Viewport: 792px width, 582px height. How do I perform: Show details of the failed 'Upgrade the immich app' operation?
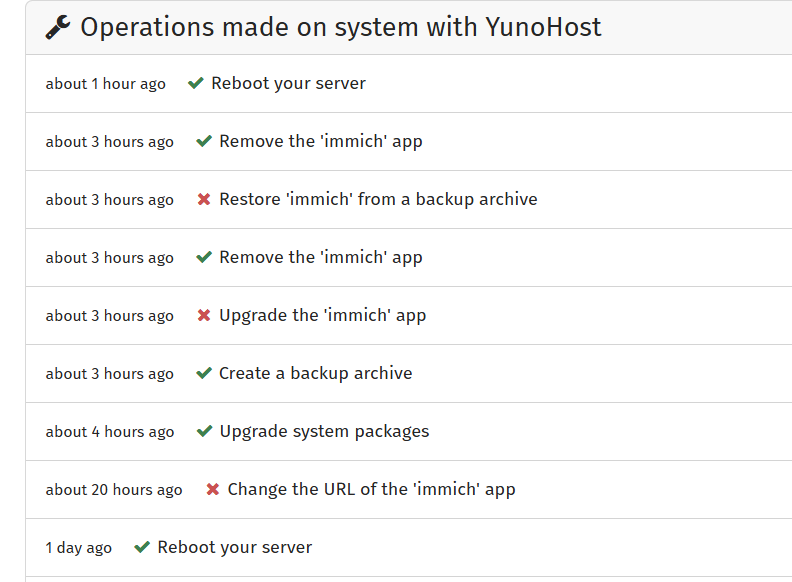(322, 316)
